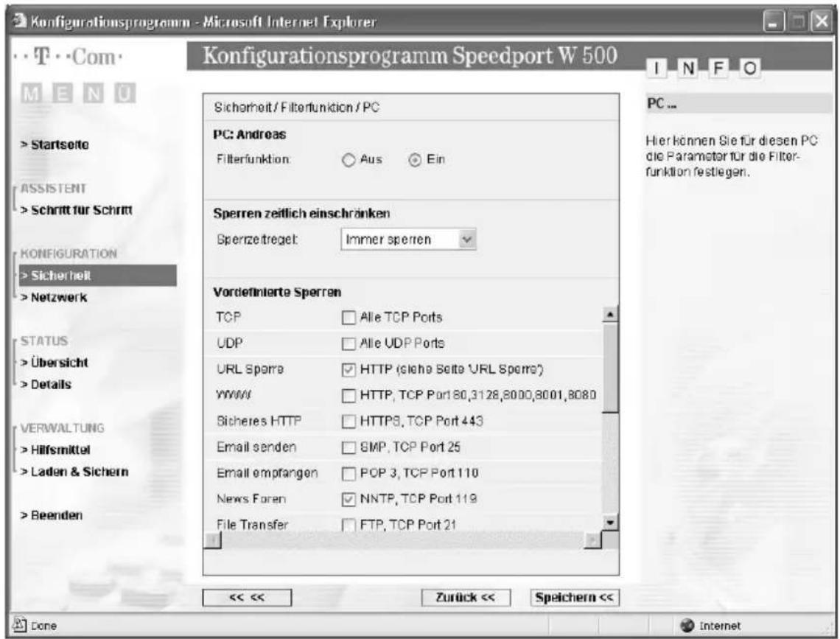Click the 'Email empfangen' label
The height and width of the screenshot is (639, 840).
[267, 473]
